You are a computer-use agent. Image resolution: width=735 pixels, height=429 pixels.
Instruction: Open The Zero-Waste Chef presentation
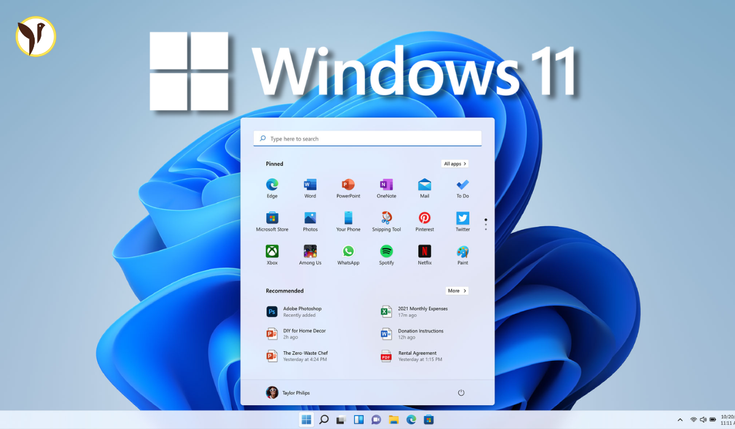(297, 356)
